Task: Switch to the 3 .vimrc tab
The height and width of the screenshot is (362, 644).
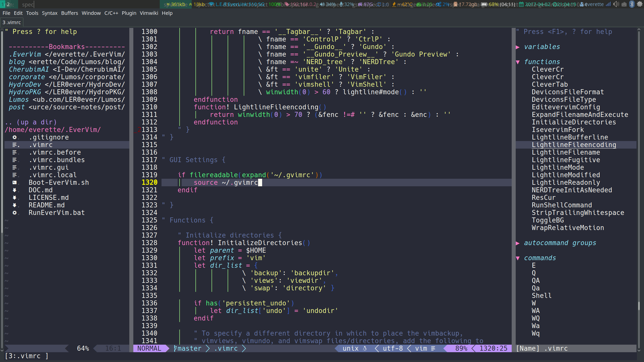Action: (12, 22)
